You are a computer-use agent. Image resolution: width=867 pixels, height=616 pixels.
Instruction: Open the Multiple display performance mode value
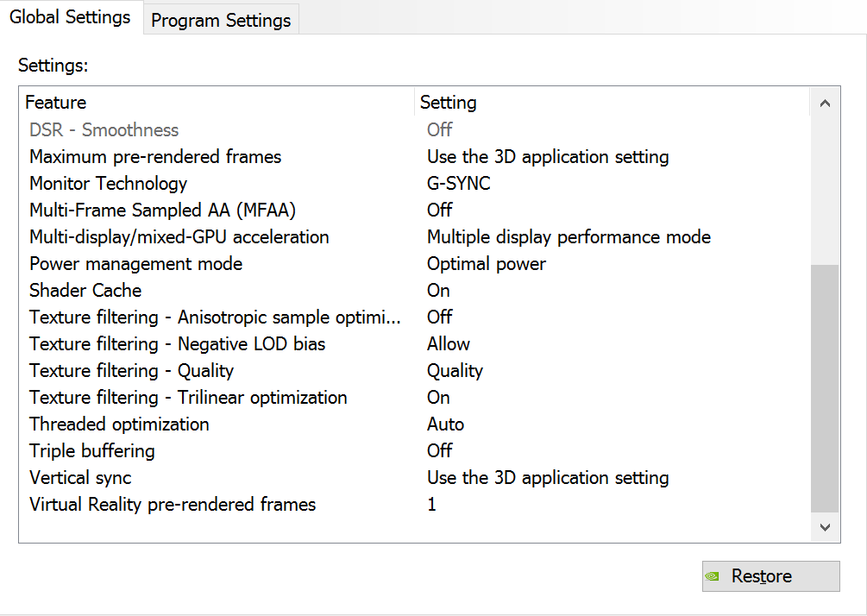569,237
